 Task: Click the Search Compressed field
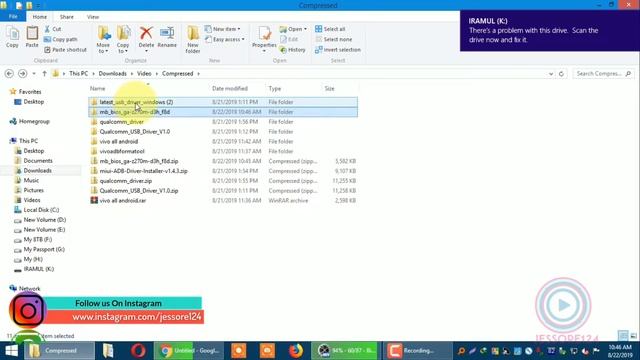tap(603, 73)
